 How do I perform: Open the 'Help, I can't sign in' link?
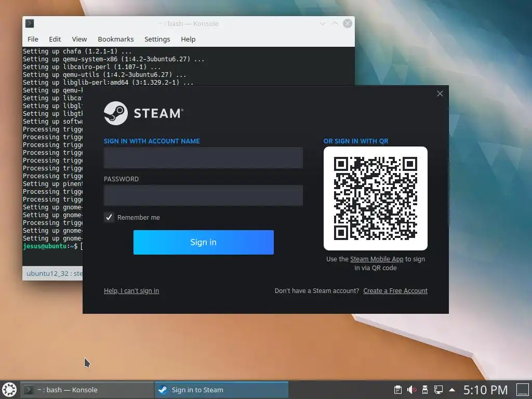point(131,291)
